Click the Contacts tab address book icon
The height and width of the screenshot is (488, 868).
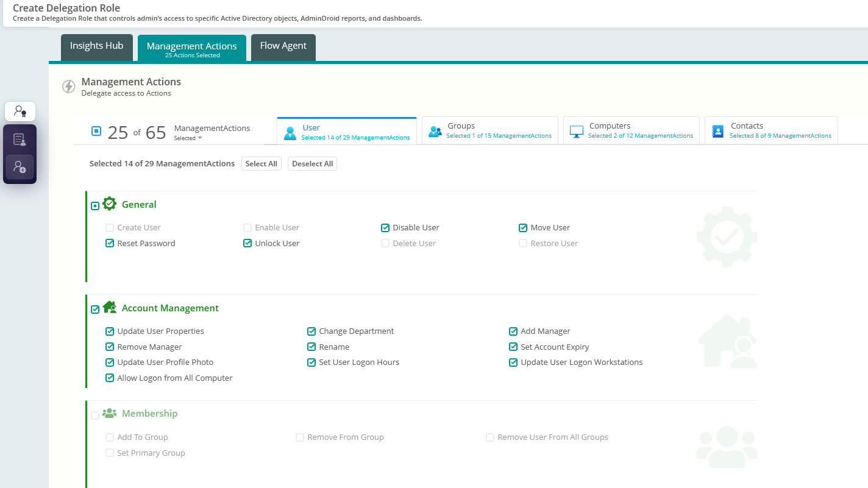point(717,130)
